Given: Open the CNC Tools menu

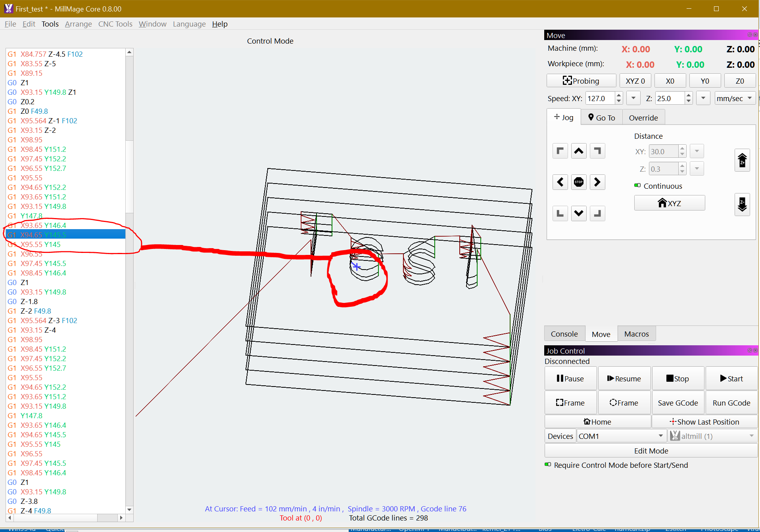Looking at the screenshot, I should click(x=115, y=24).
